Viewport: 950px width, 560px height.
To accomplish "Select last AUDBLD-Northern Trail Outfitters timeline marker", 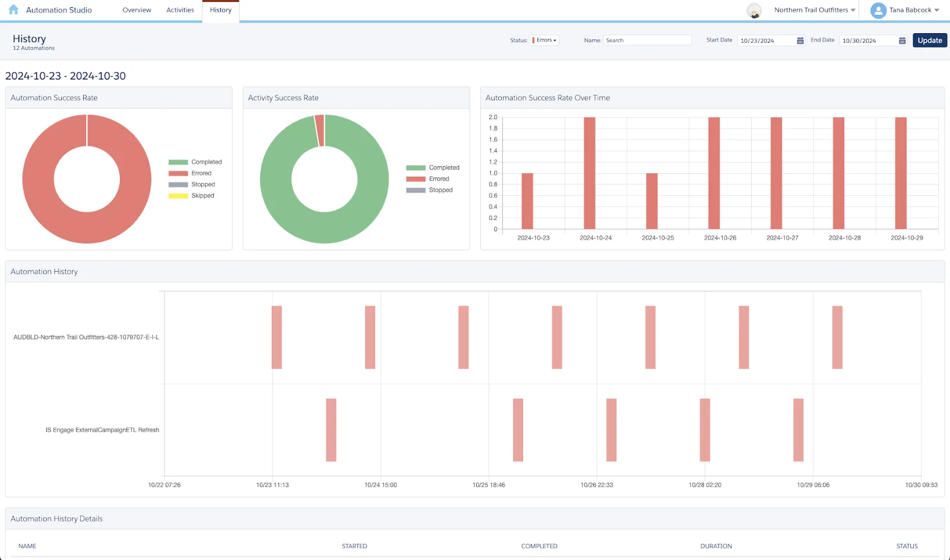I will coord(837,338).
